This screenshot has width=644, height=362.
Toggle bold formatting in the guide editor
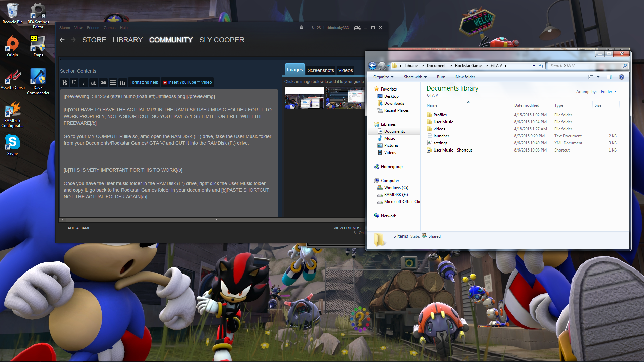pyautogui.click(x=64, y=83)
